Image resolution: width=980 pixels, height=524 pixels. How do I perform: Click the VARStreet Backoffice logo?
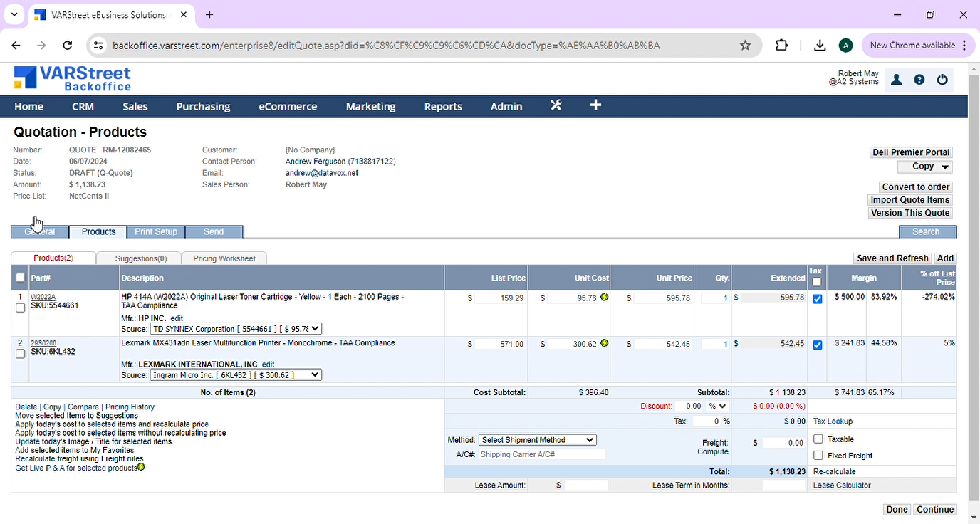pos(73,78)
